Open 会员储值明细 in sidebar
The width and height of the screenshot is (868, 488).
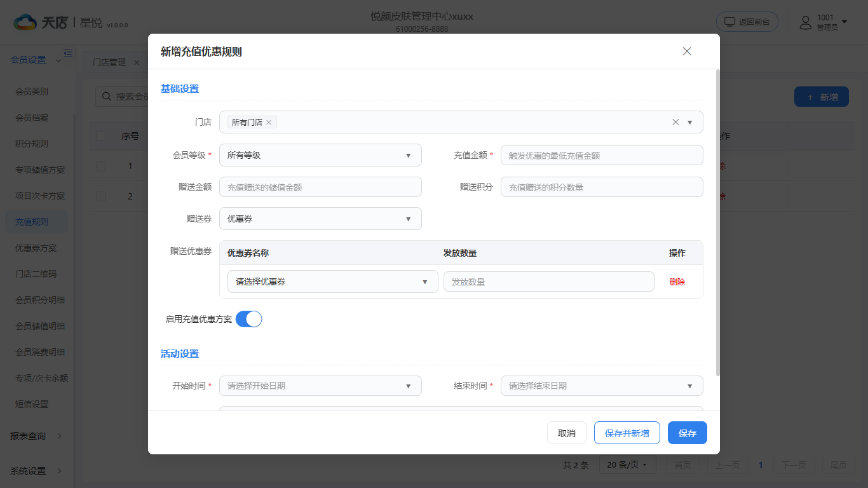point(40,326)
